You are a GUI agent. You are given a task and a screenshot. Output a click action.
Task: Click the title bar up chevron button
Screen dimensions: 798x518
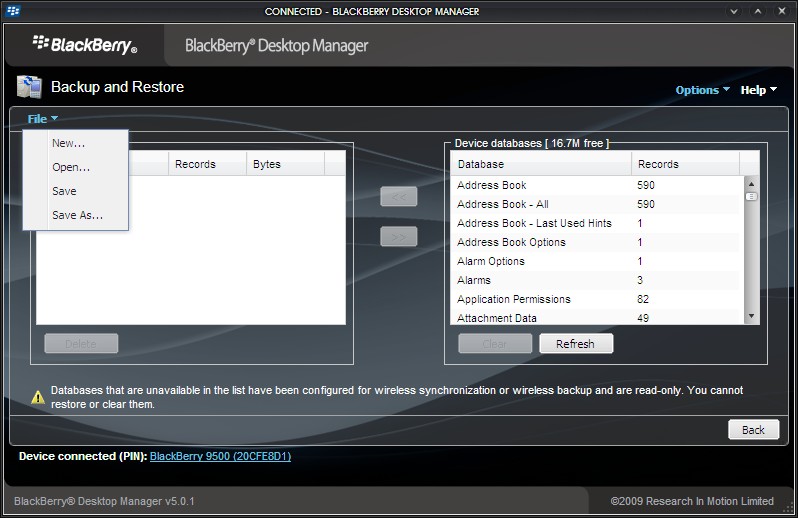click(x=758, y=11)
